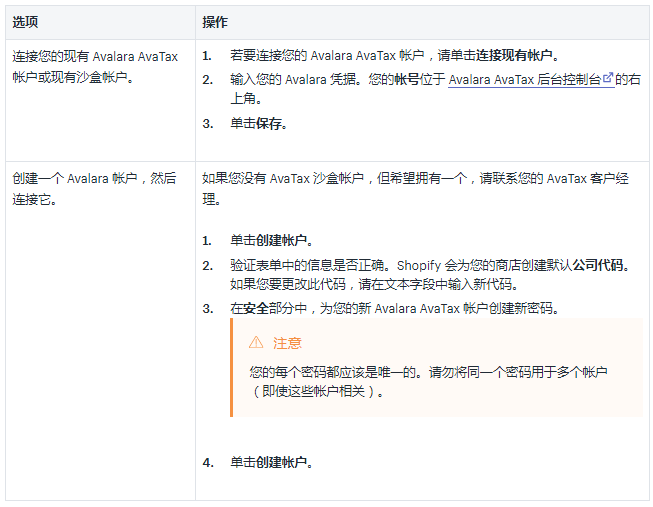Image resolution: width=653 pixels, height=507 pixels.
Task: Click the note text 您的每个密码都应该是唯一的
Action: click(332, 372)
